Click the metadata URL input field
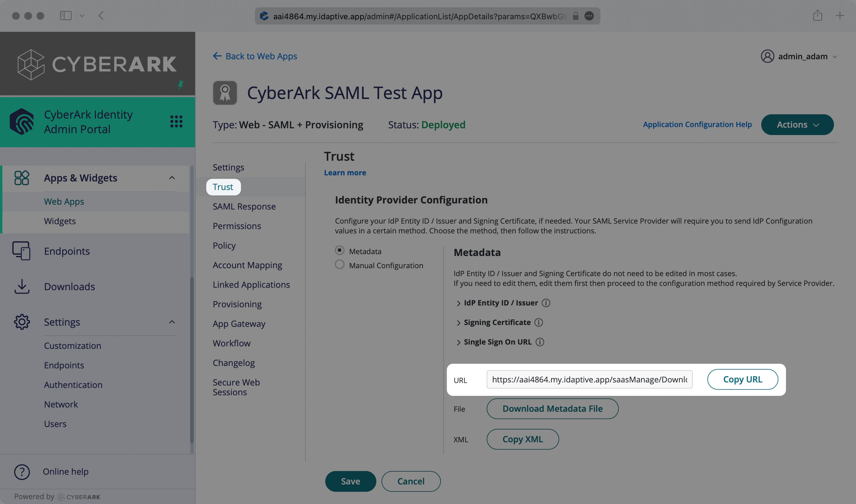 point(589,379)
